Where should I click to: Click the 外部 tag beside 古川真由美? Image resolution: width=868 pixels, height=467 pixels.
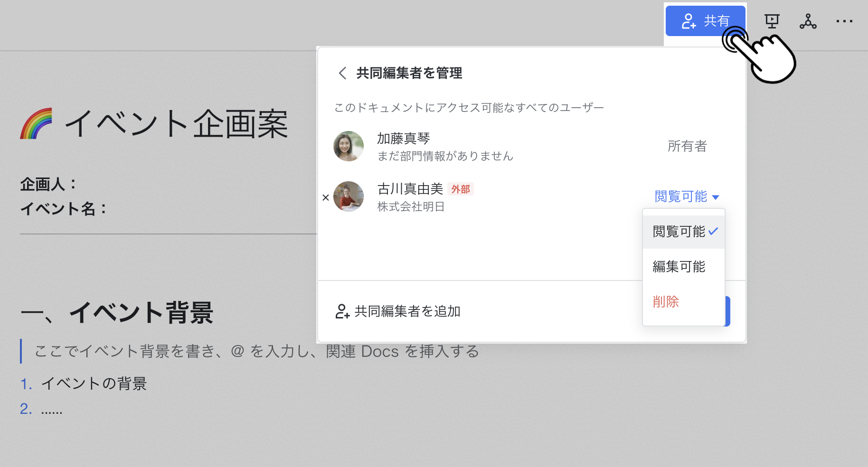pyautogui.click(x=460, y=189)
